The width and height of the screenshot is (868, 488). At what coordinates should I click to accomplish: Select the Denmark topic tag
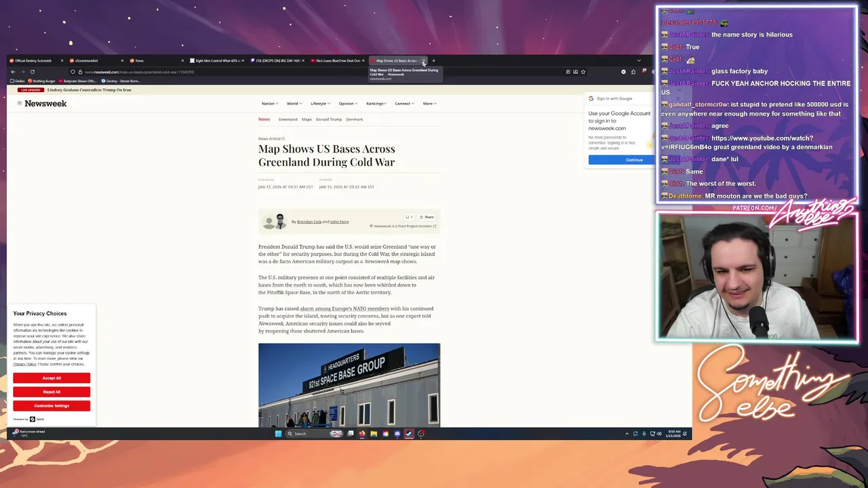click(354, 119)
